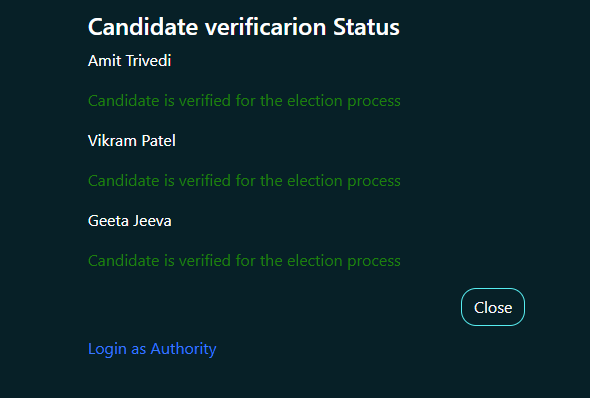Click the verified status under Geeta Jeeva
The height and width of the screenshot is (398, 590).
pyautogui.click(x=244, y=261)
